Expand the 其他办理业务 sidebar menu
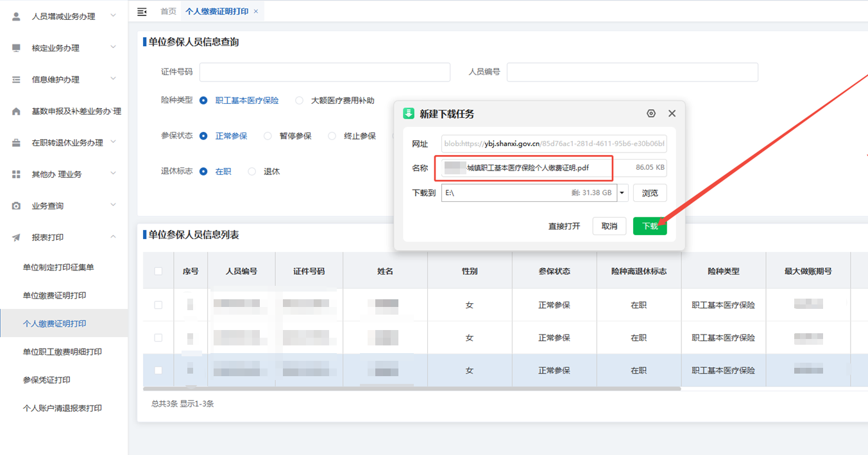868x455 pixels. (64, 174)
